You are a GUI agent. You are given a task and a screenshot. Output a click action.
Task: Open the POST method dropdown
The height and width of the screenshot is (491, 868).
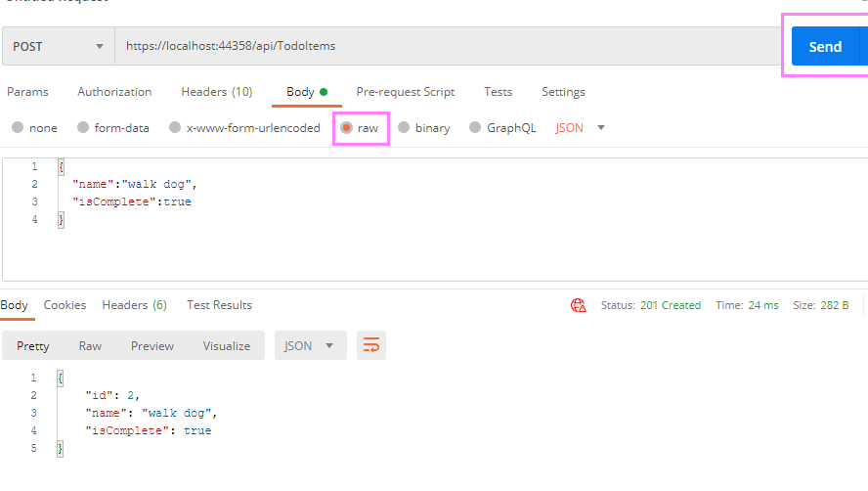[x=58, y=47]
